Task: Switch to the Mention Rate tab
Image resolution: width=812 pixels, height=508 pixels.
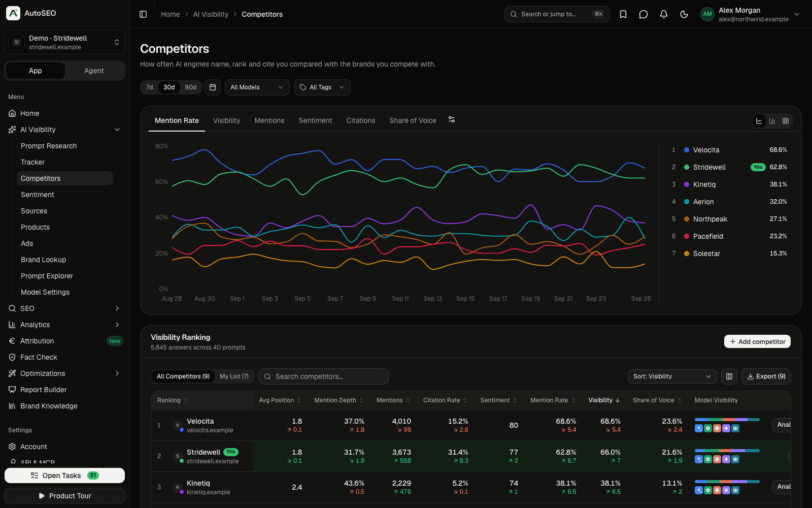Action: coord(177,120)
